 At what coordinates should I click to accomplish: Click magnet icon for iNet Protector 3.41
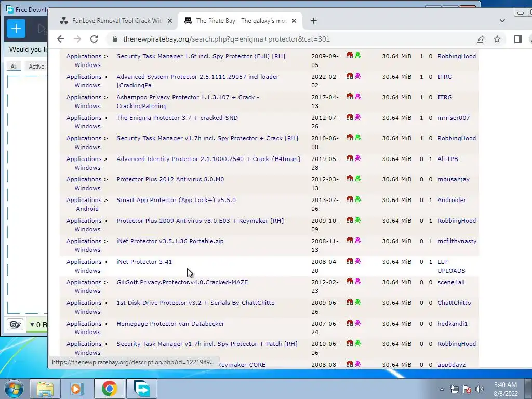pyautogui.click(x=350, y=261)
